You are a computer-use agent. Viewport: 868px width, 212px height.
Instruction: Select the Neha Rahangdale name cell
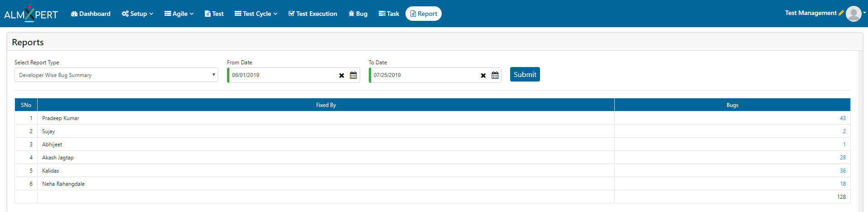326,184
